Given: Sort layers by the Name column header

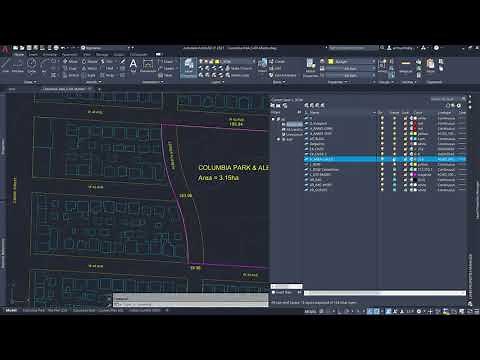Looking at the screenshot, I should [314, 113].
